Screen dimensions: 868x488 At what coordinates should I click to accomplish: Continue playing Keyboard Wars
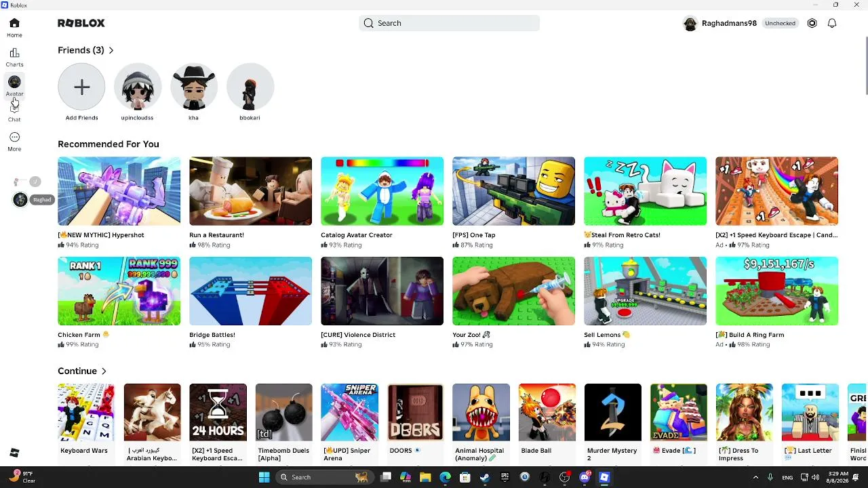coord(86,412)
